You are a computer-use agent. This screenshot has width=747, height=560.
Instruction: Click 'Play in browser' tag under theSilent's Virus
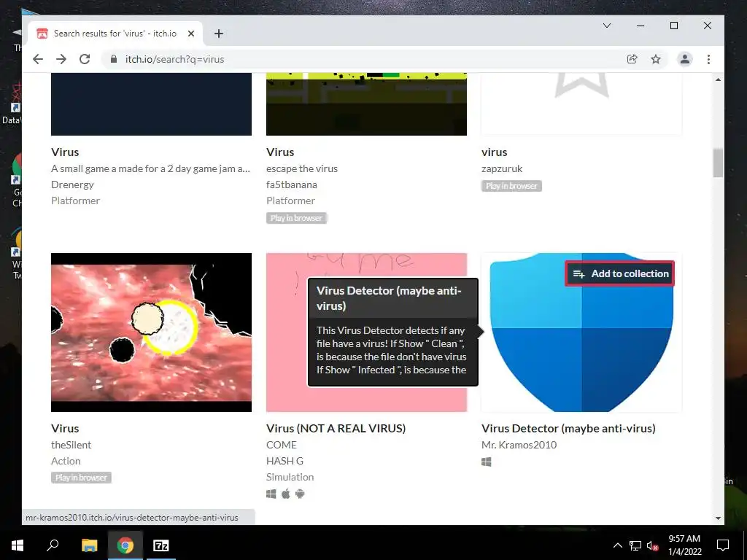[x=81, y=478]
